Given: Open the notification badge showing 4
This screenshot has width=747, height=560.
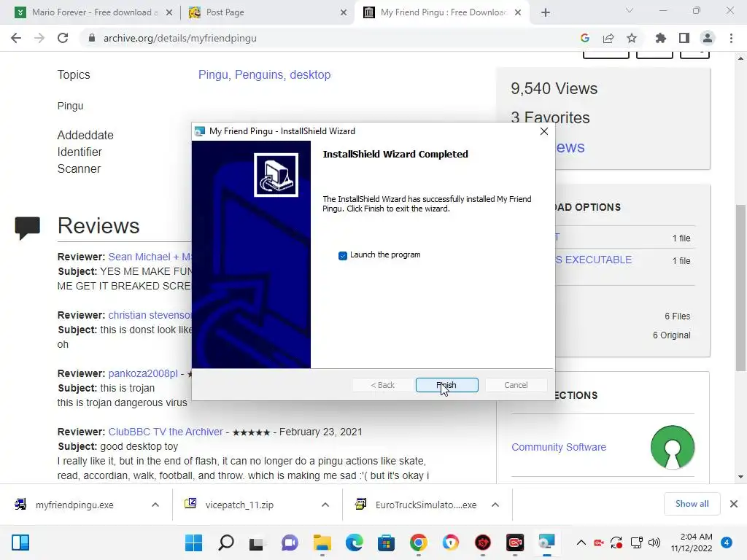Looking at the screenshot, I should [x=727, y=542].
